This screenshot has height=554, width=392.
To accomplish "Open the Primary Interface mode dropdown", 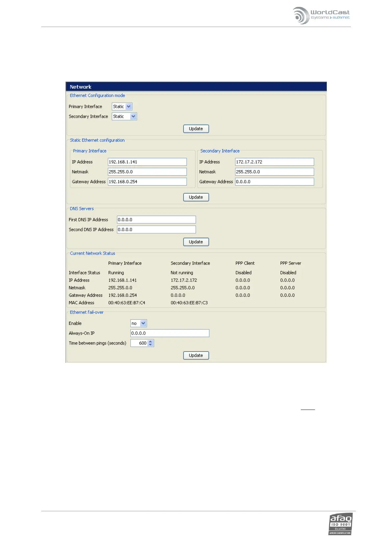I will [122, 107].
